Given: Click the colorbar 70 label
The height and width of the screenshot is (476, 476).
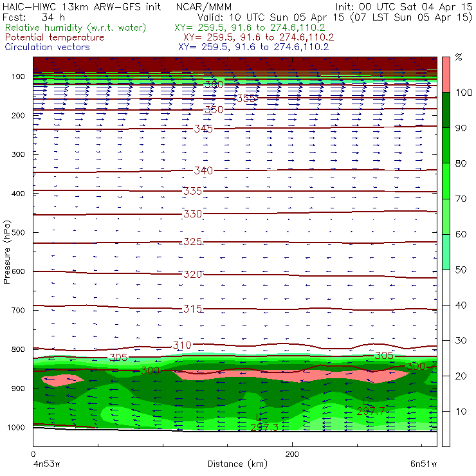Looking at the screenshot, I should 461,199.
